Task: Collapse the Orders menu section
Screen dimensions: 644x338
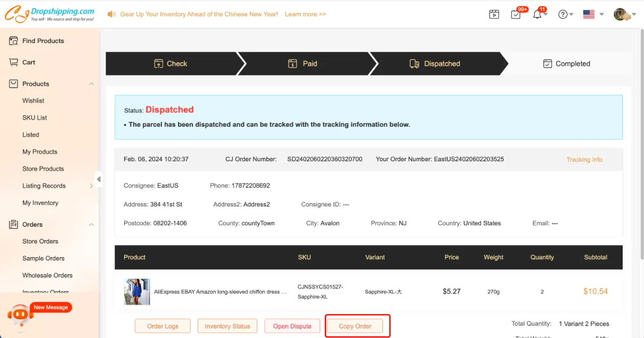Action: (91, 225)
